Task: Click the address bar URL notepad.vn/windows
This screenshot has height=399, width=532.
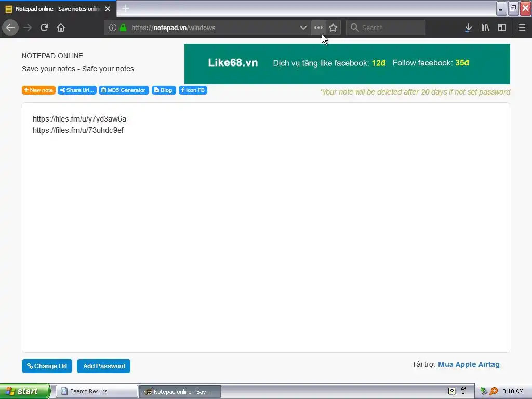Action: coord(174,28)
